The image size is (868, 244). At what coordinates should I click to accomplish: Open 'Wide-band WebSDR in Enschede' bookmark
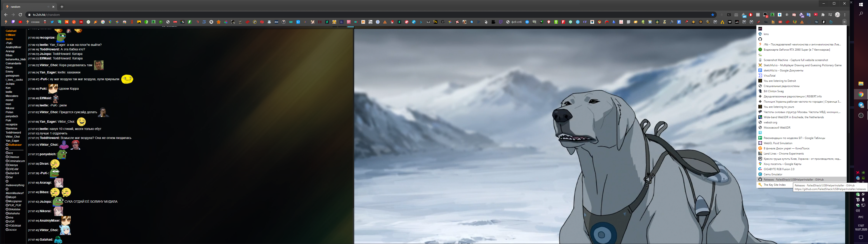802,117
